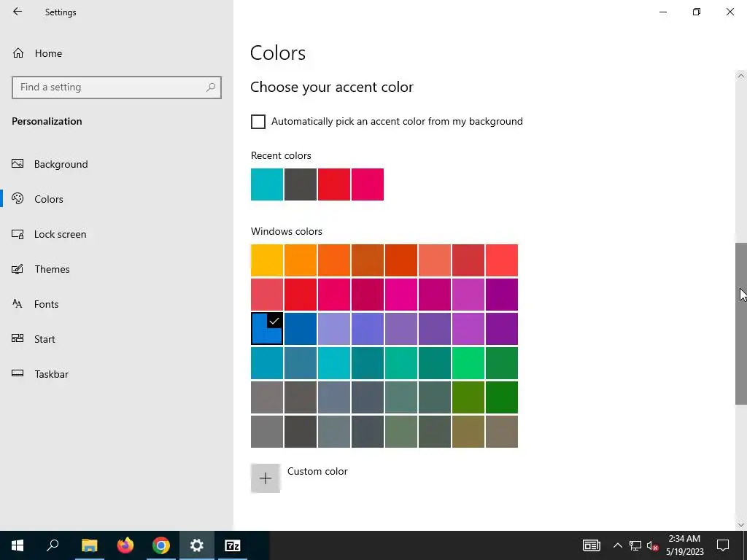Open News and interests taskbar icon

pyautogui.click(x=591, y=545)
